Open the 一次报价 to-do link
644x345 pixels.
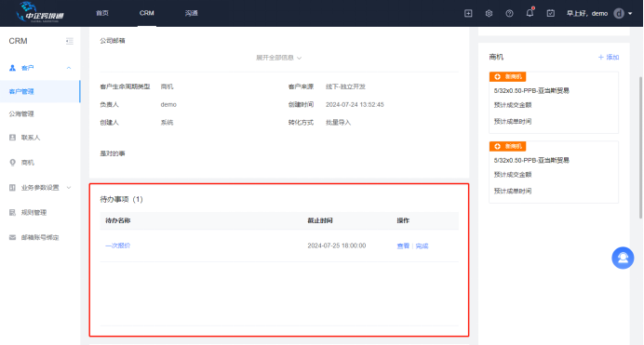(x=118, y=245)
